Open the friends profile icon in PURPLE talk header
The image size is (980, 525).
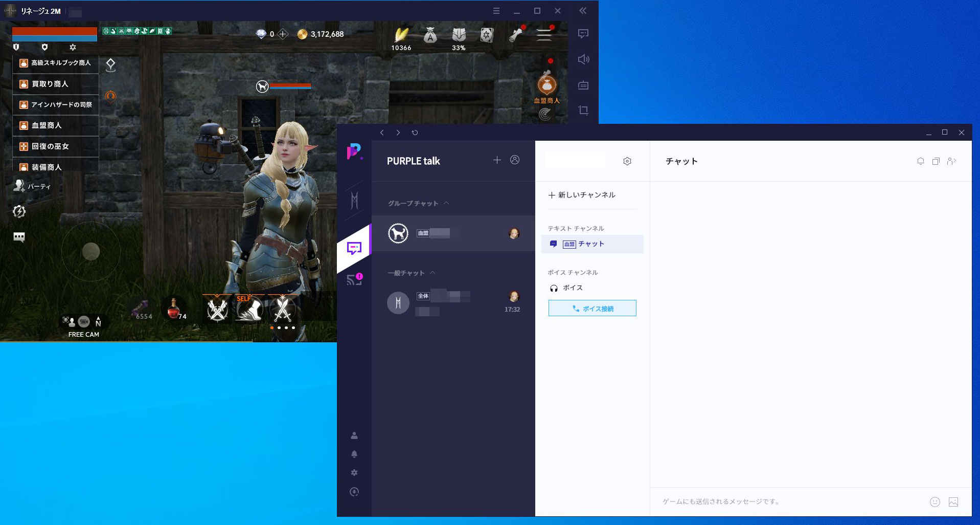[x=515, y=160]
